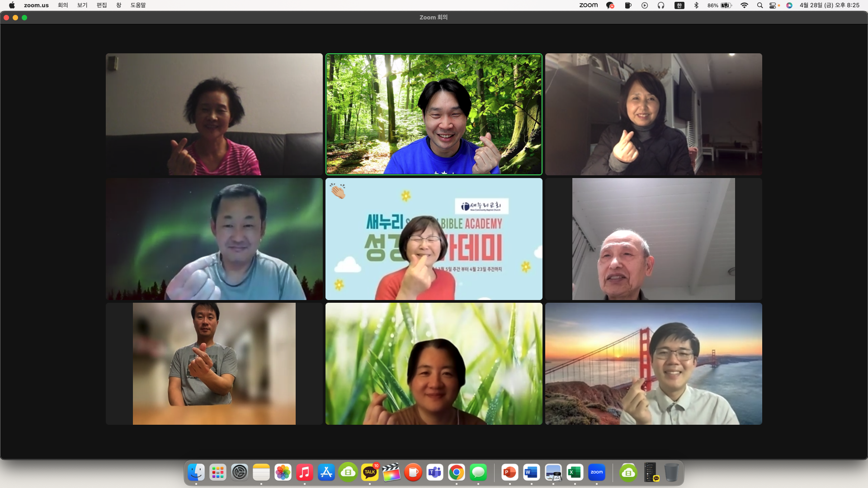Toggle Bluetooth menu bar icon
This screenshot has height=488, width=868.
pyautogui.click(x=696, y=5)
